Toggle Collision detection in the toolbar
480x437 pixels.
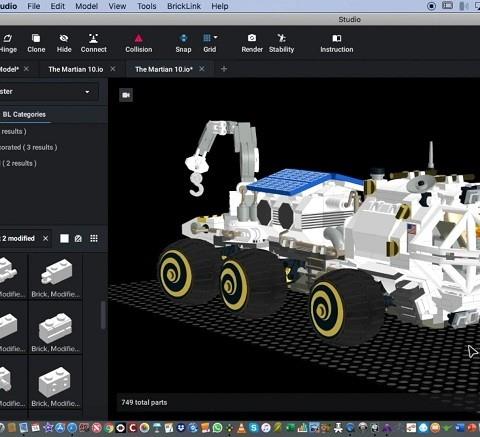[139, 43]
